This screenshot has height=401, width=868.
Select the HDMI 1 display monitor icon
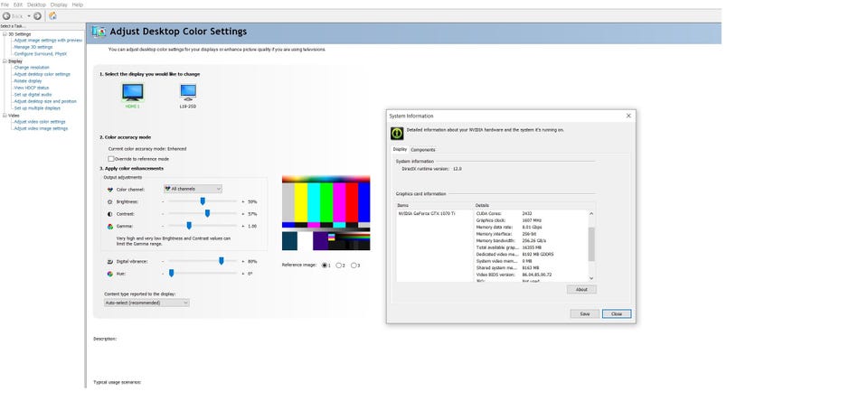tap(132, 92)
